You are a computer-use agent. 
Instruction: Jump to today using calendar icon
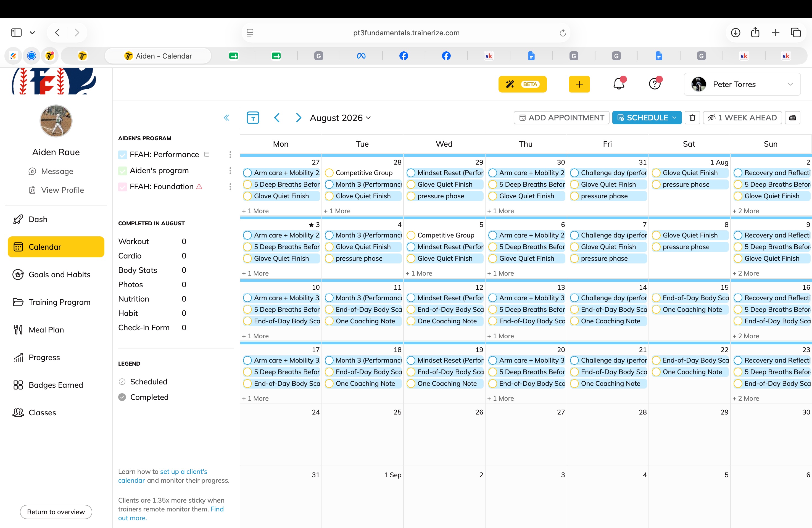point(253,118)
